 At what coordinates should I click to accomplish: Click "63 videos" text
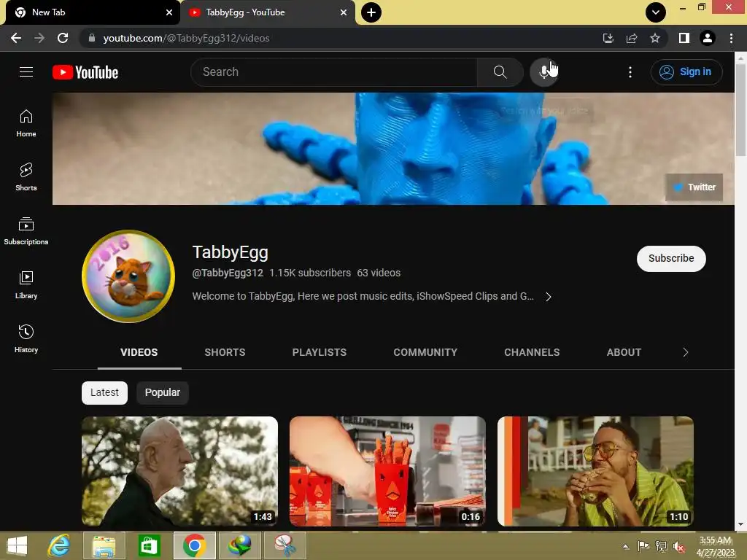pyautogui.click(x=379, y=273)
